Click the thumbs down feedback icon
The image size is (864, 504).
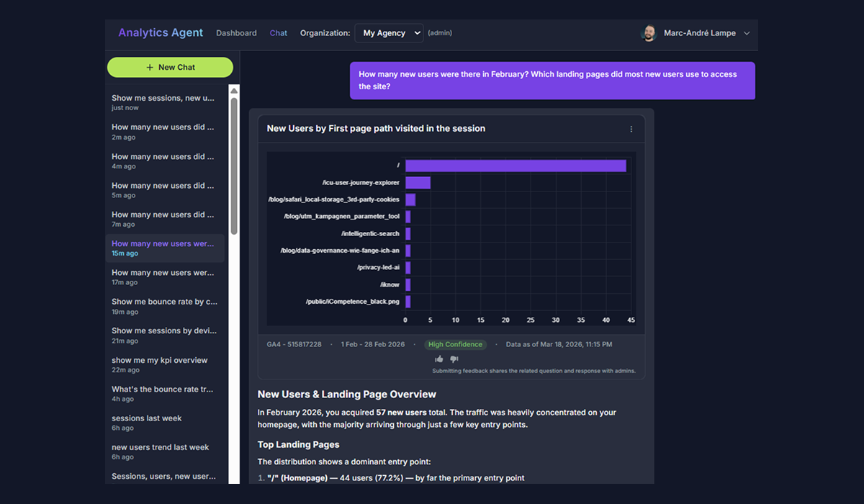[x=454, y=359]
